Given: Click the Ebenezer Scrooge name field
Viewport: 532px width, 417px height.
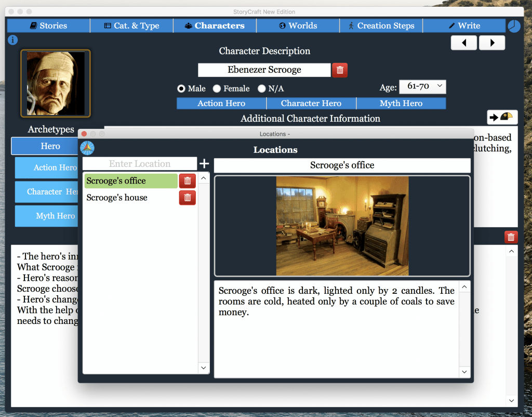Looking at the screenshot, I should click(264, 70).
